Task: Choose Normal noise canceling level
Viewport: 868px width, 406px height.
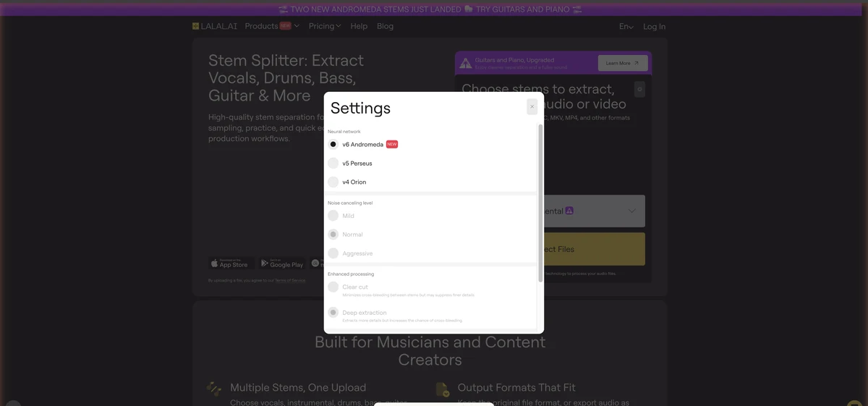Action: pyautogui.click(x=333, y=234)
